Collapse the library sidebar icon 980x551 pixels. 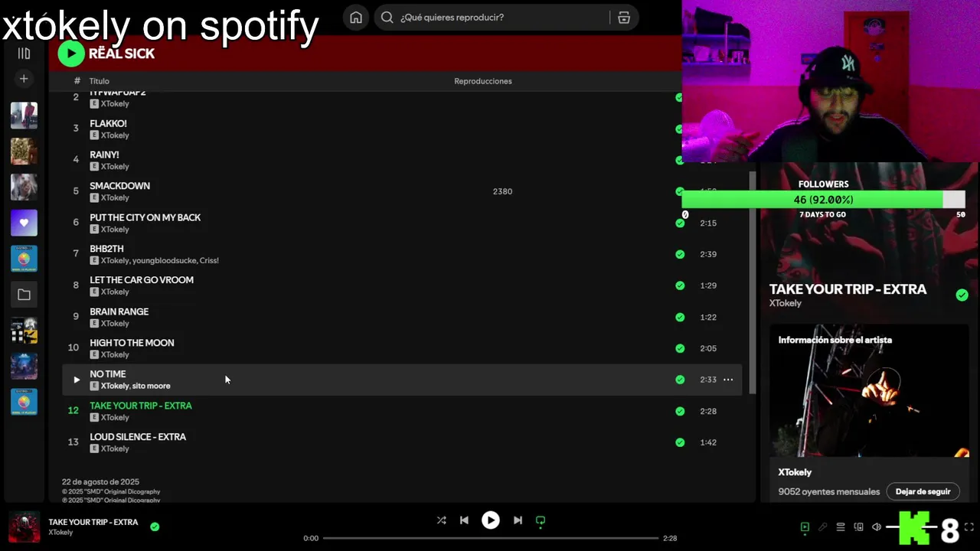coord(24,54)
